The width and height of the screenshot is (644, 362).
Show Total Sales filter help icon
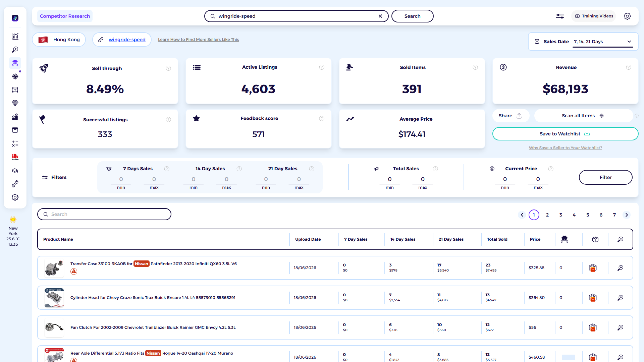435,169
